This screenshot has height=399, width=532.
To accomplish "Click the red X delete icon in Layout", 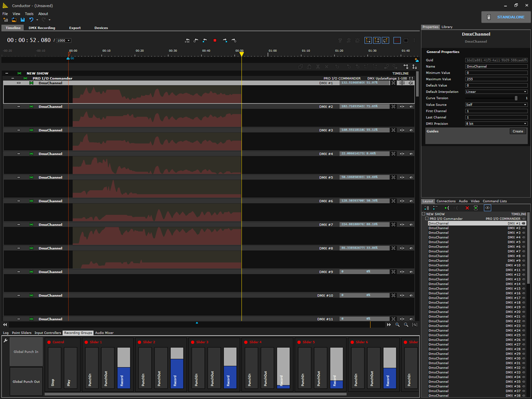I will [x=467, y=208].
